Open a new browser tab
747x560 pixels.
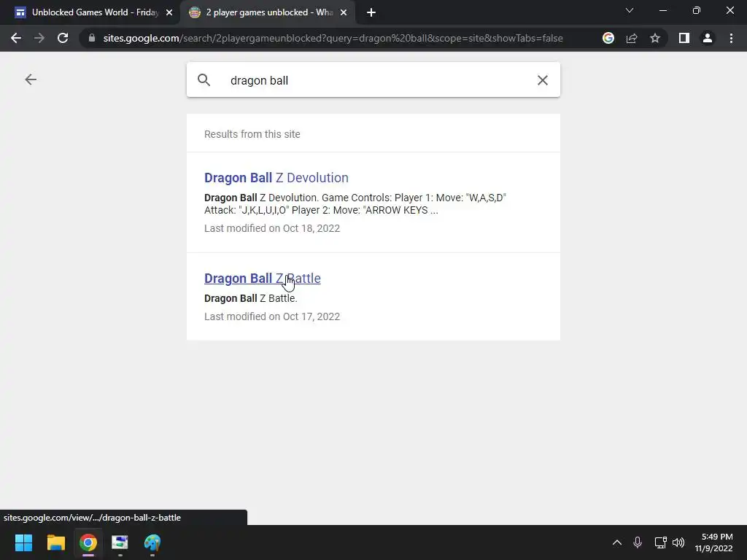tap(371, 12)
